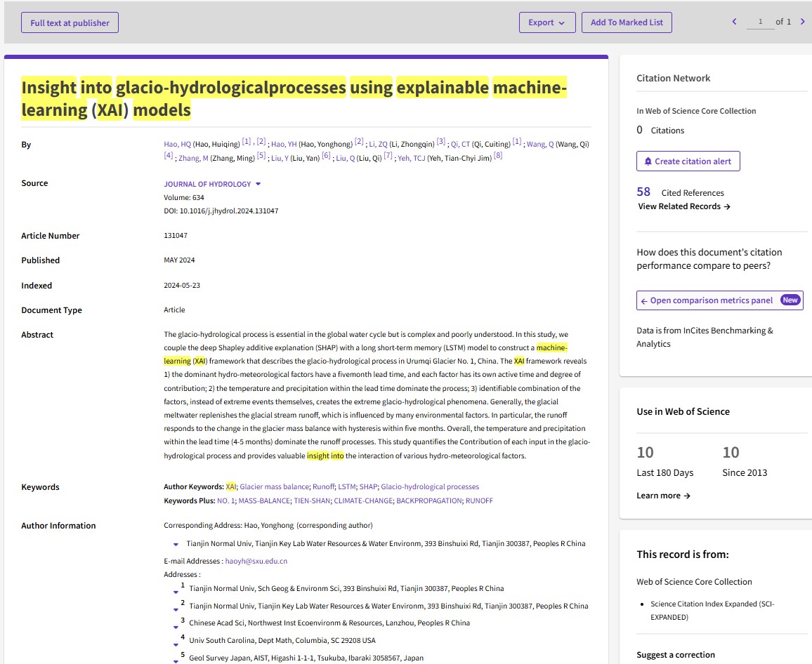Open author Zhang, M profile
This screenshot has width=812, height=664.
(193, 159)
